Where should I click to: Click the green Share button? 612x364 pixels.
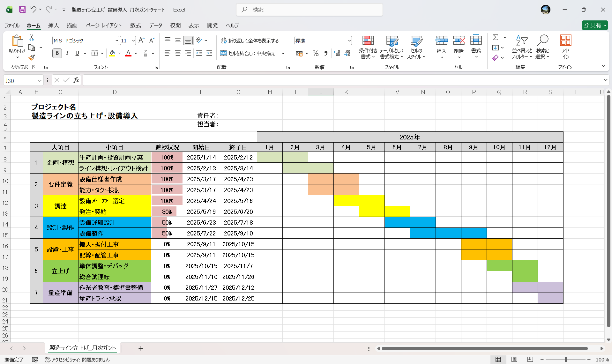[x=594, y=25]
